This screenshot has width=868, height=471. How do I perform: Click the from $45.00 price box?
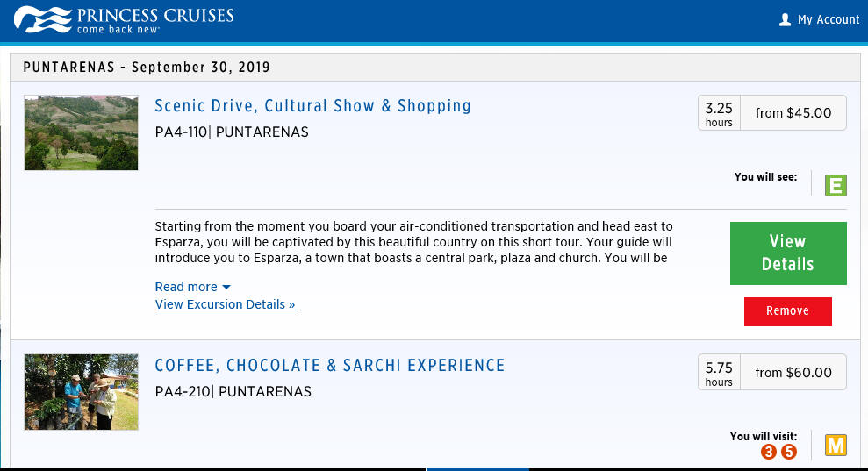pyautogui.click(x=793, y=113)
